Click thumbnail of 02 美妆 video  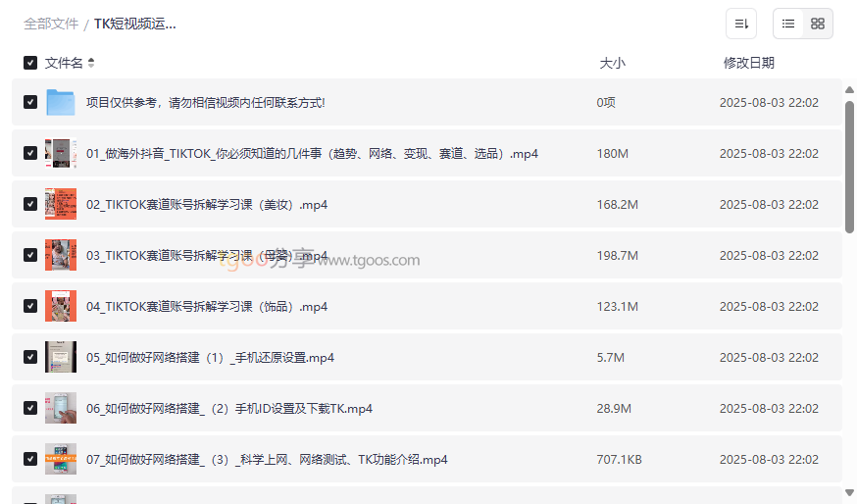(x=61, y=205)
